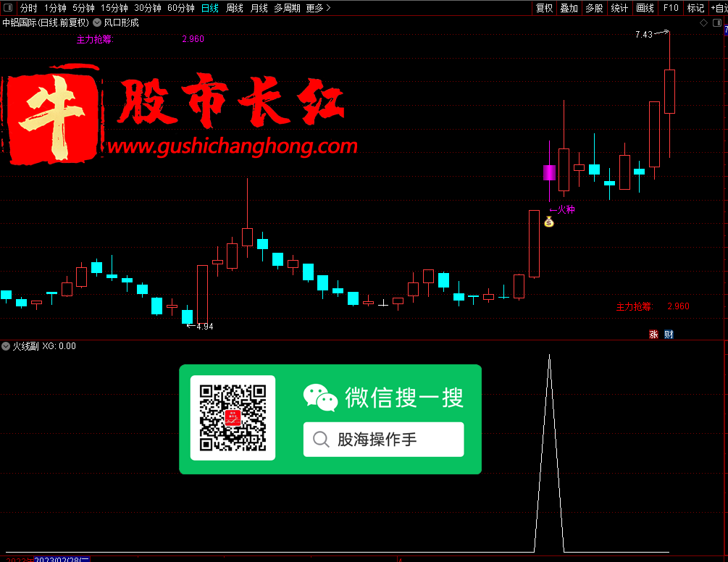Viewport: 728px width, 562px height.
Task: Click the 2023/02/28 date marker
Action: (x=62, y=559)
